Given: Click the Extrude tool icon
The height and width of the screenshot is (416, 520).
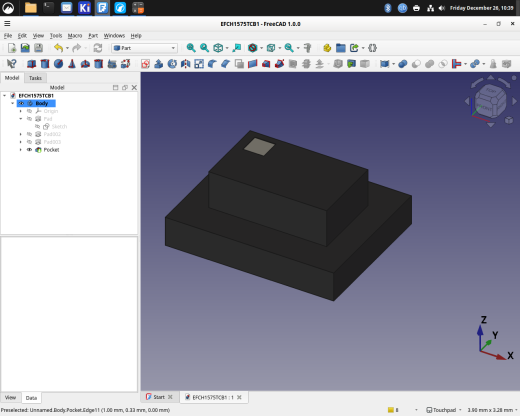Looking at the screenshot, I should [x=159, y=64].
